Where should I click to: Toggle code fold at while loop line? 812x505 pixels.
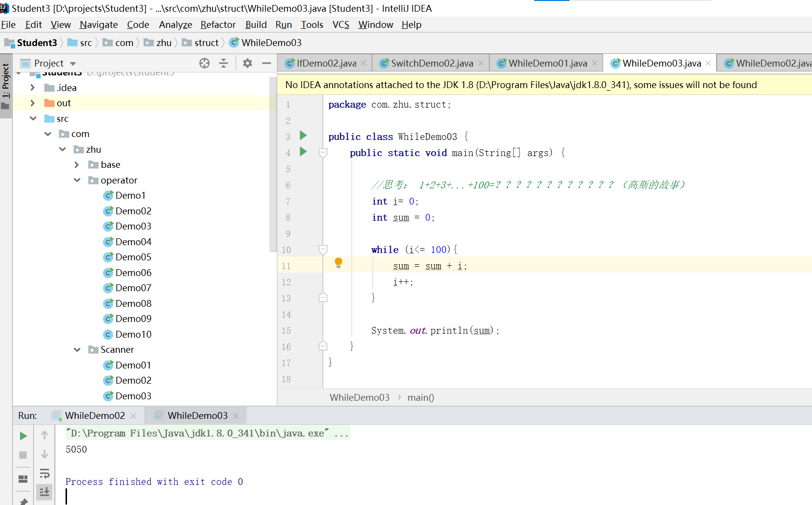click(x=323, y=250)
